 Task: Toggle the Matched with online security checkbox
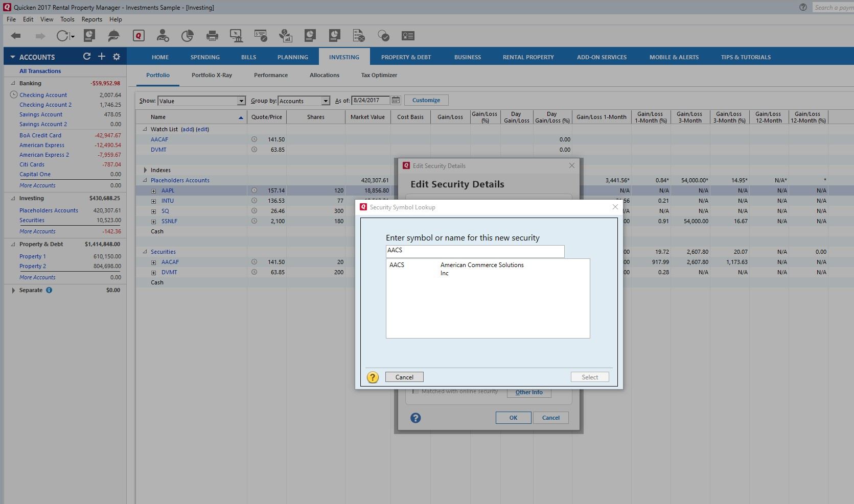[416, 392]
